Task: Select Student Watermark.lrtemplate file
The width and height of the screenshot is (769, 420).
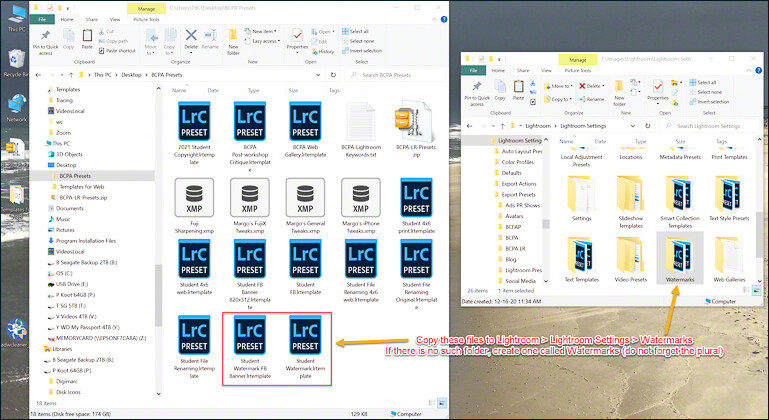Action: click(x=305, y=347)
